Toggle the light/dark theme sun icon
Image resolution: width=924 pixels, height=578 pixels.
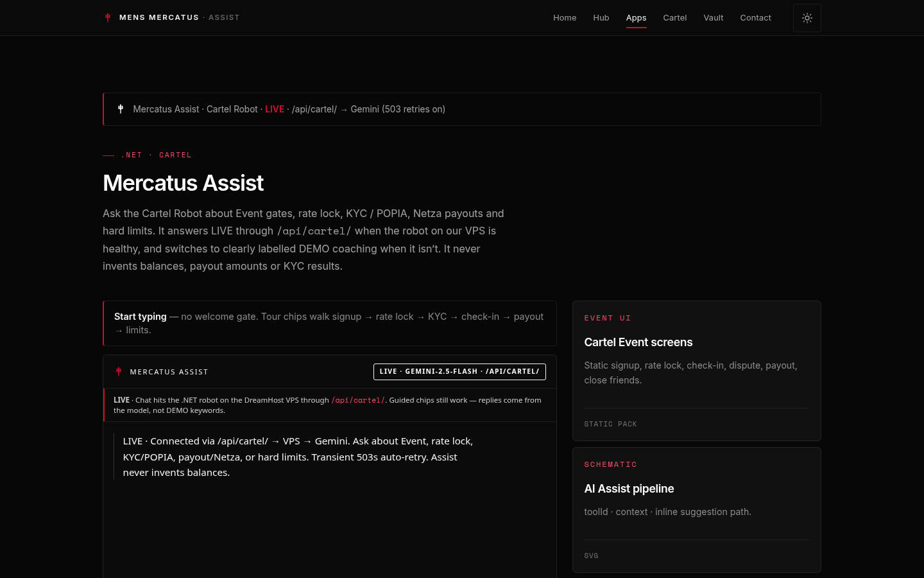(807, 18)
